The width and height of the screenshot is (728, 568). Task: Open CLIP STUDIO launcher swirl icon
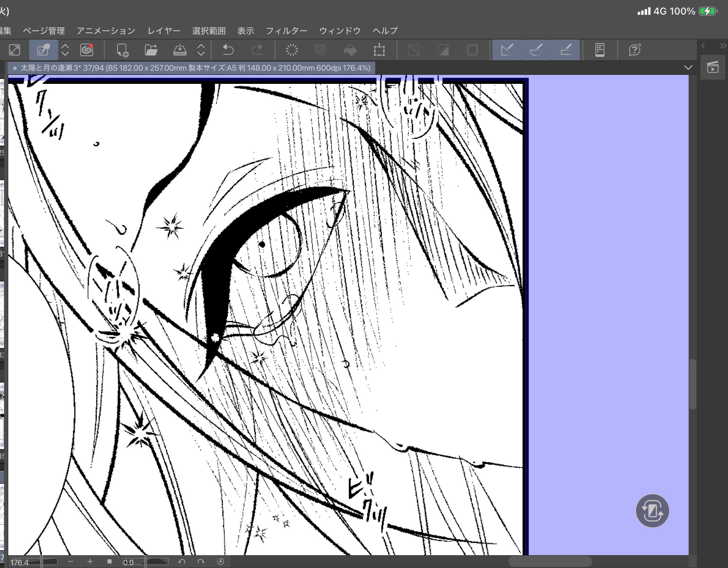coord(87,50)
